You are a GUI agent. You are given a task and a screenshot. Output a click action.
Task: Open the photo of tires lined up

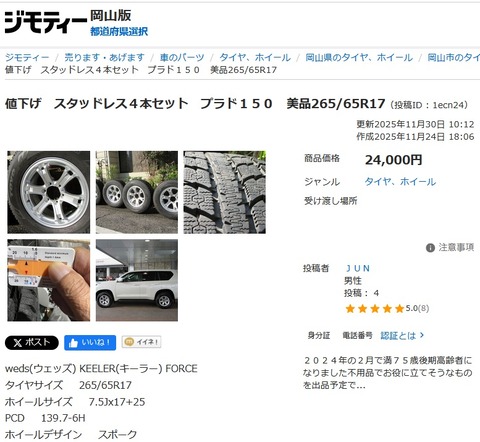137,192
